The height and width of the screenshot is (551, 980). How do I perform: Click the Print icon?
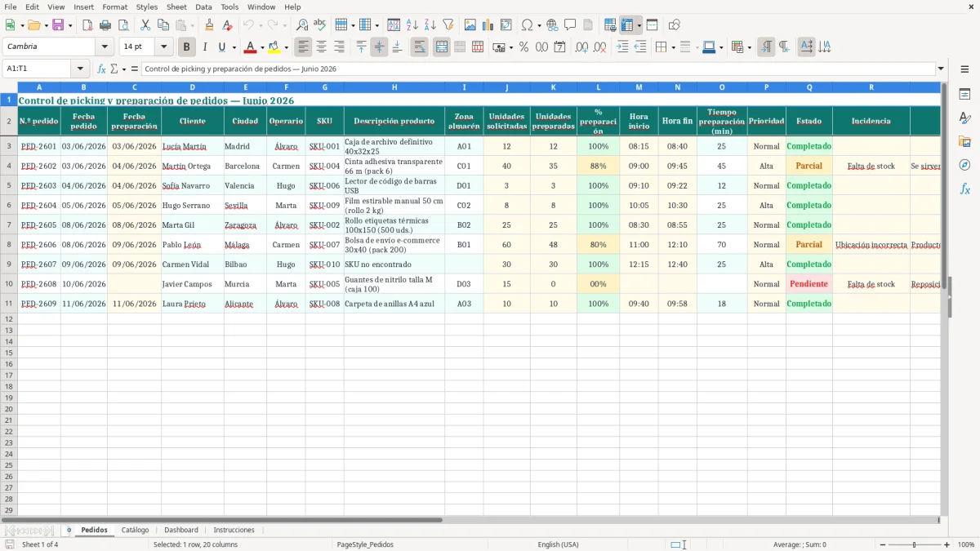tap(105, 25)
